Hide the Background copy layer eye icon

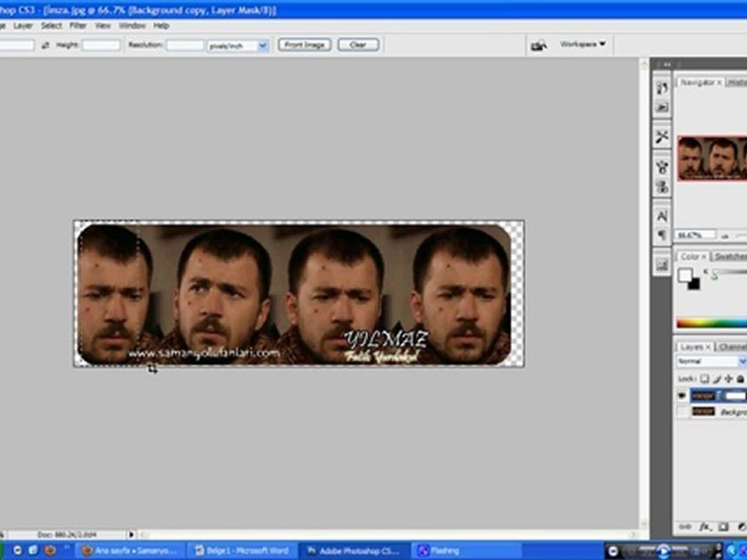click(682, 396)
